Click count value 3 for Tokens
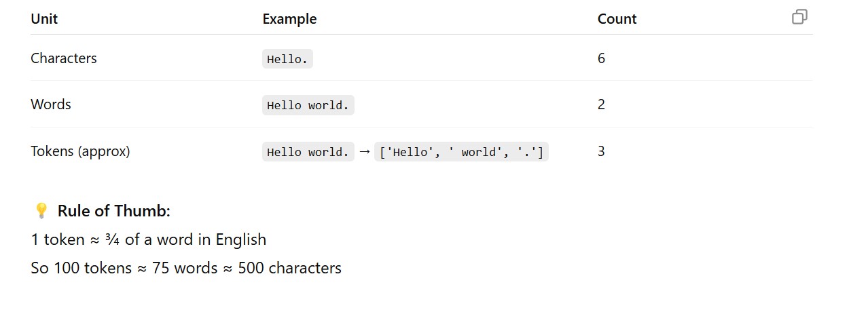Screen dimensions: 868x310 pos(601,151)
